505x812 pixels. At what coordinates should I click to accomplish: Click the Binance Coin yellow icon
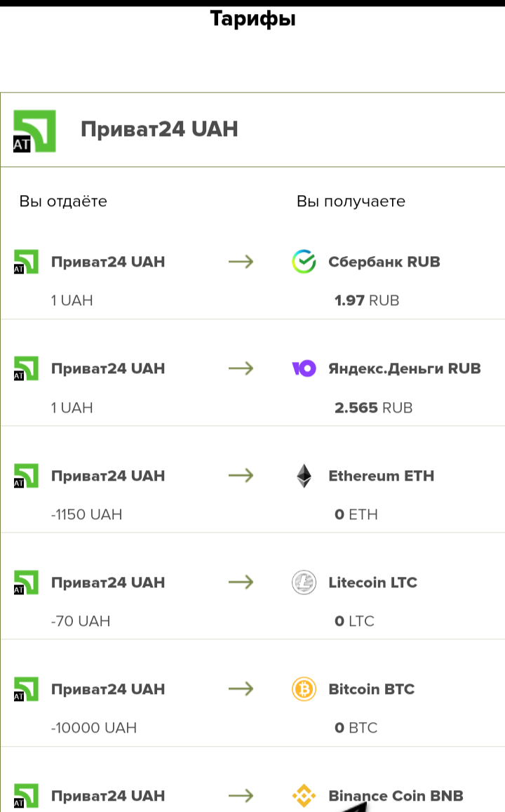(304, 796)
